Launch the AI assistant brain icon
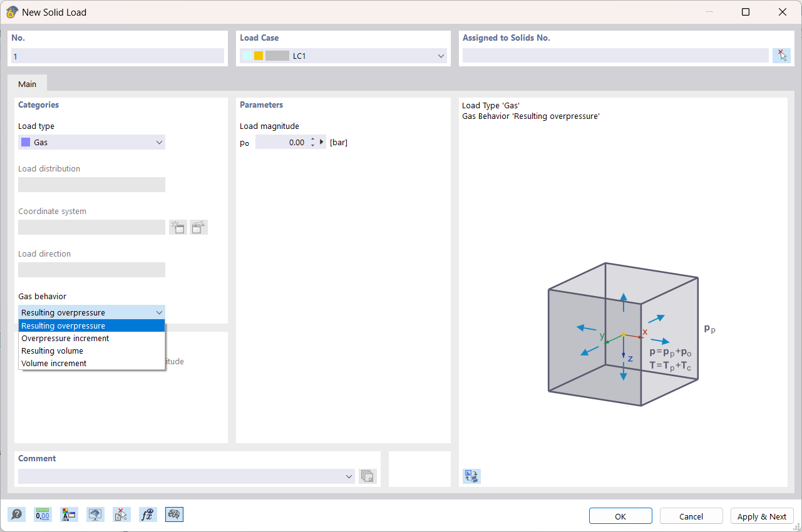 pos(174,514)
